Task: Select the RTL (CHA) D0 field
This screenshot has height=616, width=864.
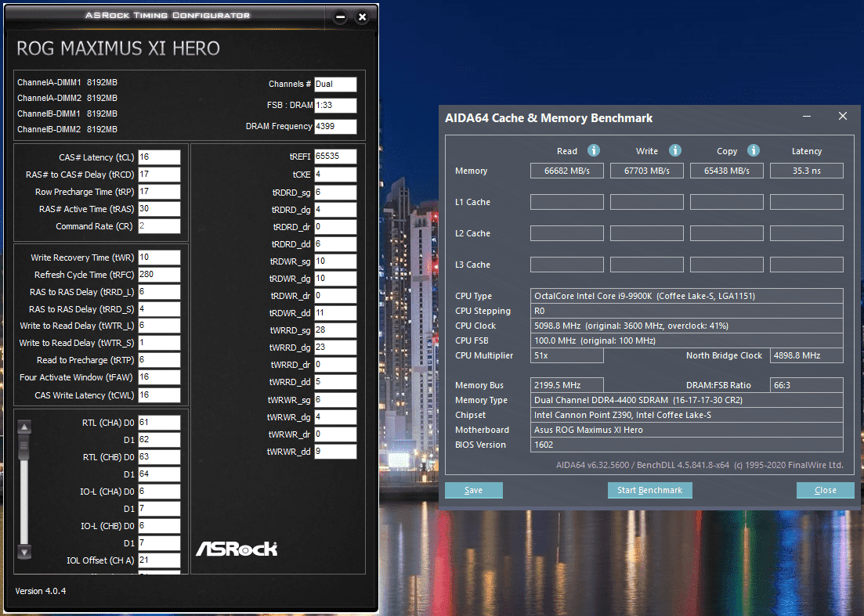Action: 159,423
